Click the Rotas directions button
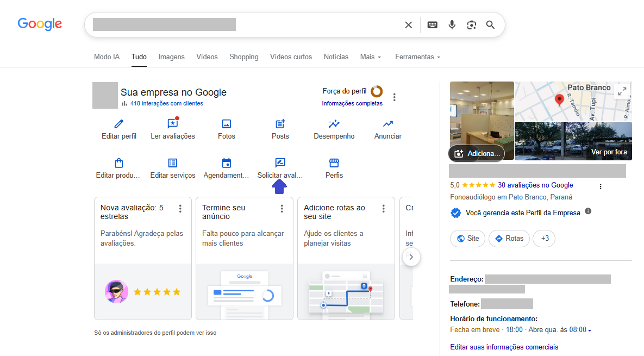644x356 pixels. coord(509,239)
